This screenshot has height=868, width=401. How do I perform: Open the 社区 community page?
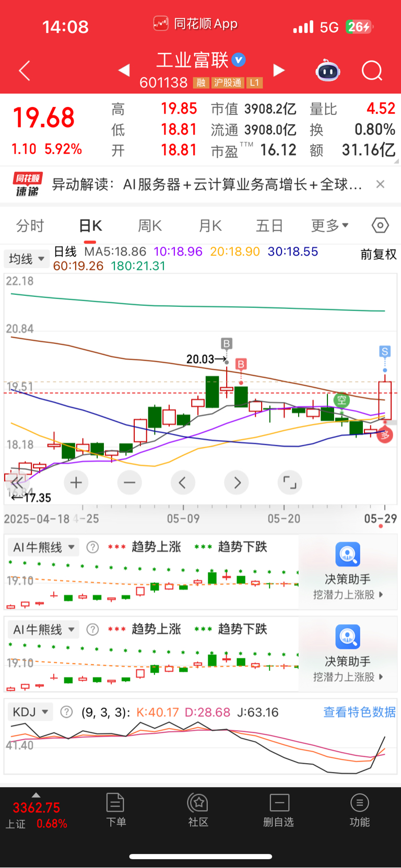pyautogui.click(x=198, y=810)
